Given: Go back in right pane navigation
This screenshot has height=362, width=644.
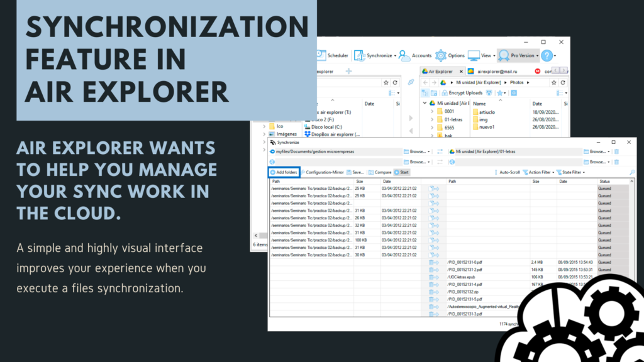Looking at the screenshot, I should [x=426, y=82].
